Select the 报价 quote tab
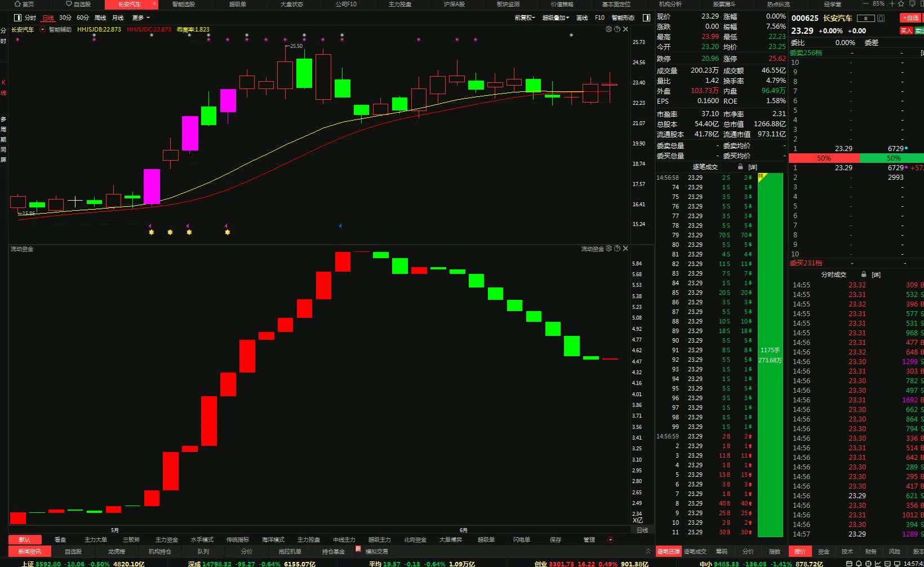 coord(800,551)
